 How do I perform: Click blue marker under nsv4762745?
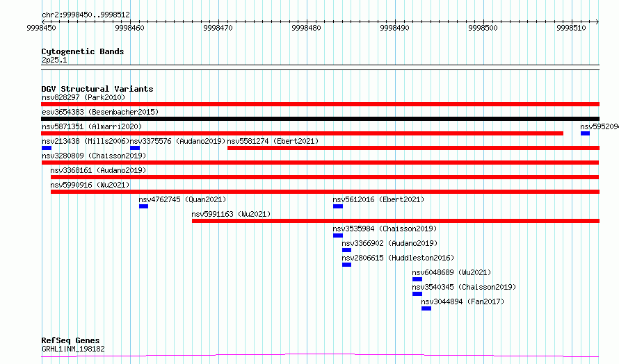pyautogui.click(x=144, y=206)
